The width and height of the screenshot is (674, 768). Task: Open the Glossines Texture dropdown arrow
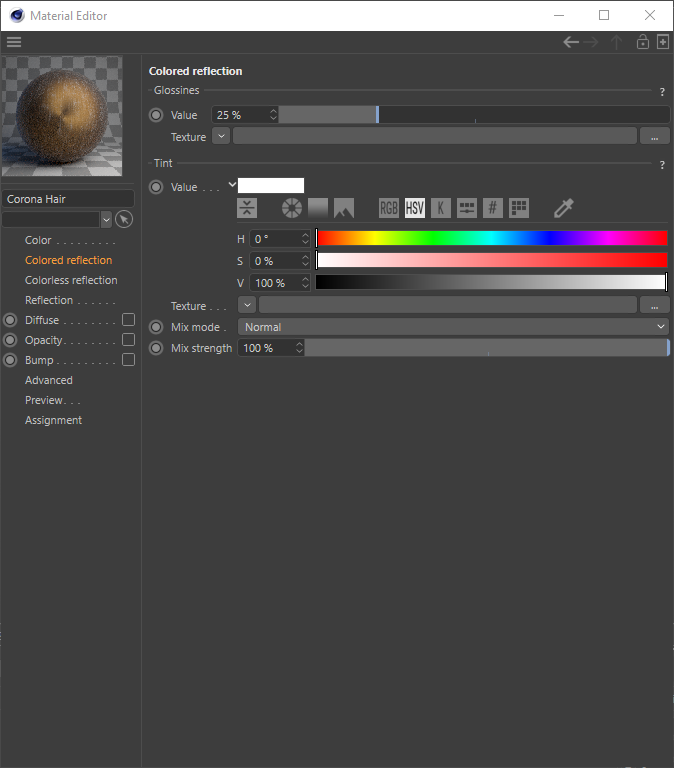tap(221, 136)
